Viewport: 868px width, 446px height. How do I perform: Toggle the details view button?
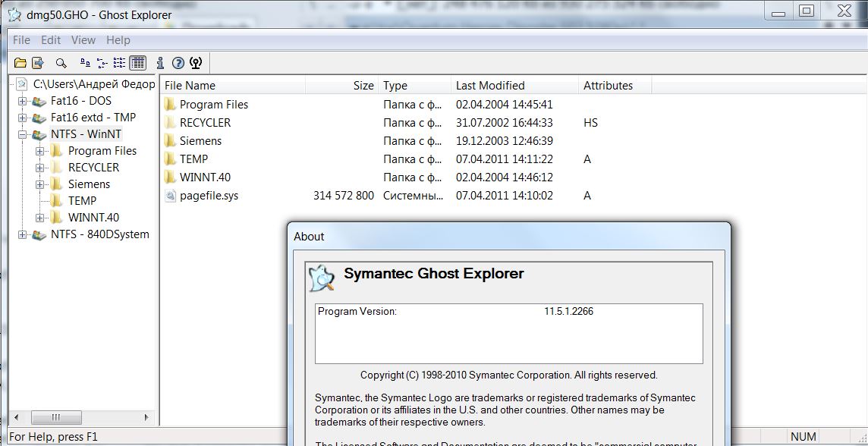tap(138, 63)
